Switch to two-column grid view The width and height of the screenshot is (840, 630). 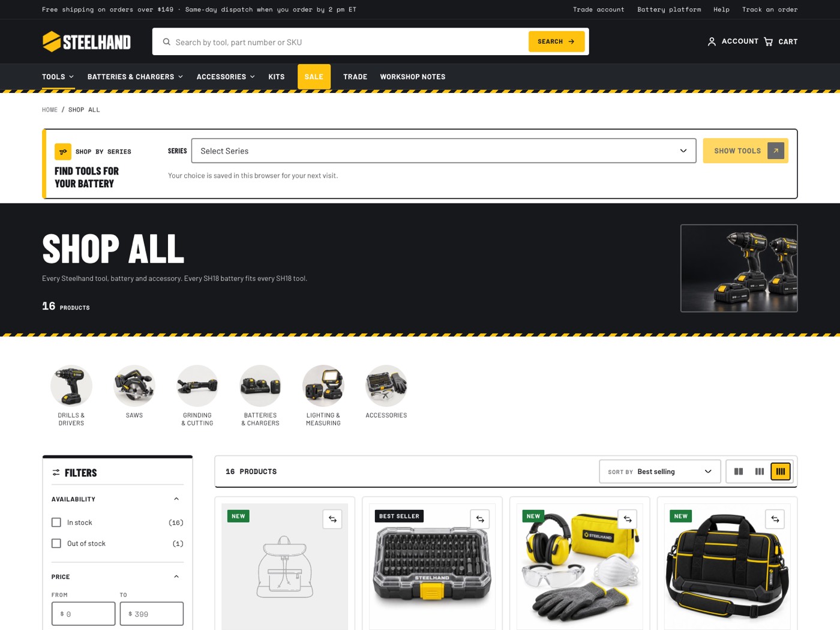(x=739, y=472)
